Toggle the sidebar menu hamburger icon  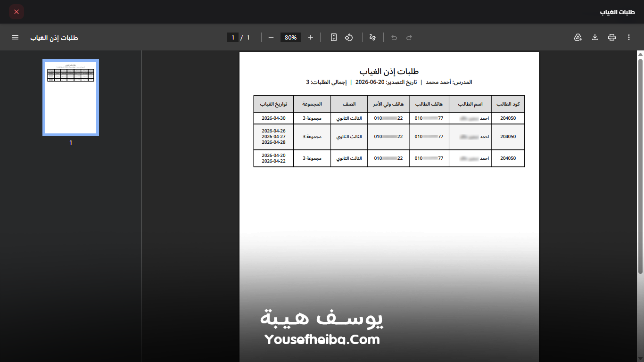(x=15, y=37)
